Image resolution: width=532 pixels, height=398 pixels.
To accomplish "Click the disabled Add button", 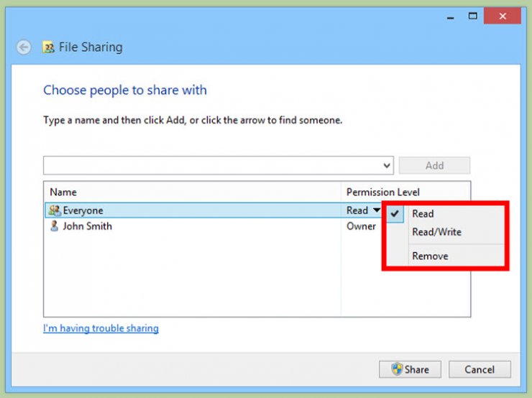I will (x=434, y=165).
